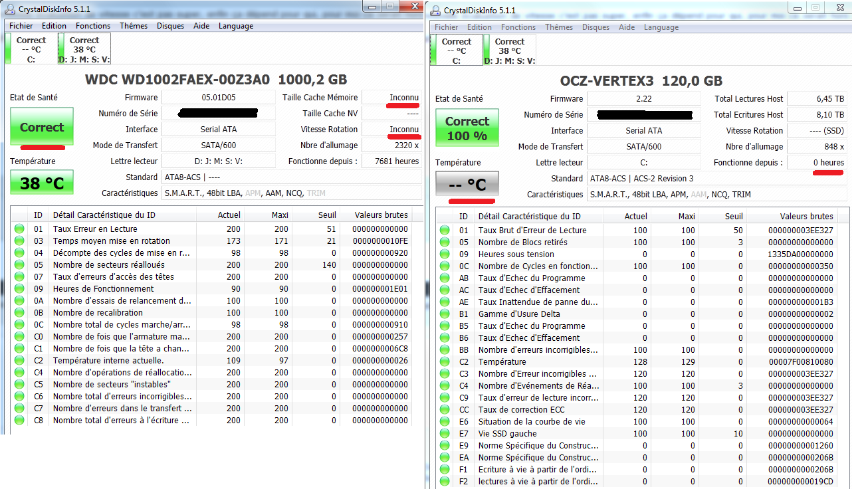The height and width of the screenshot is (489, 868).
Task: Click green status dot for Gamme d'Usure Delta
Action: [x=445, y=314]
